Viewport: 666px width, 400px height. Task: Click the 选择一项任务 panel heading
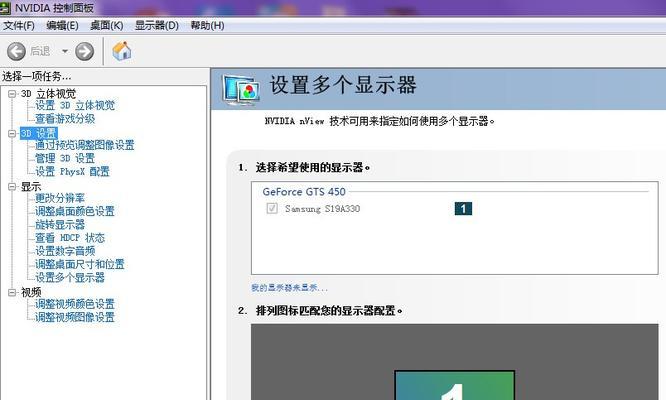tap(37, 76)
